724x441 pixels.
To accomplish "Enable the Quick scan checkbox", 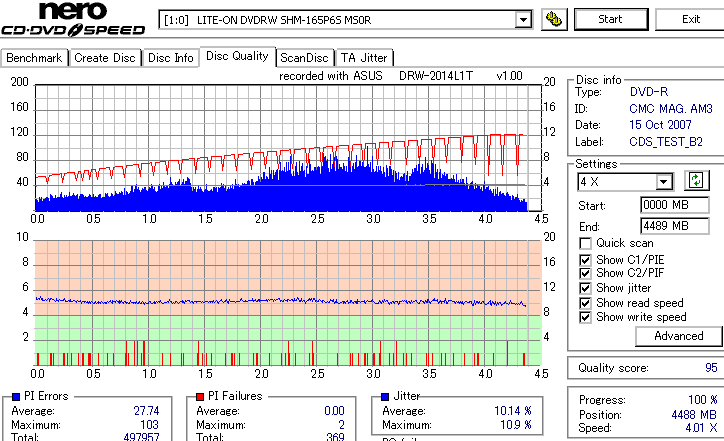I will click(585, 243).
